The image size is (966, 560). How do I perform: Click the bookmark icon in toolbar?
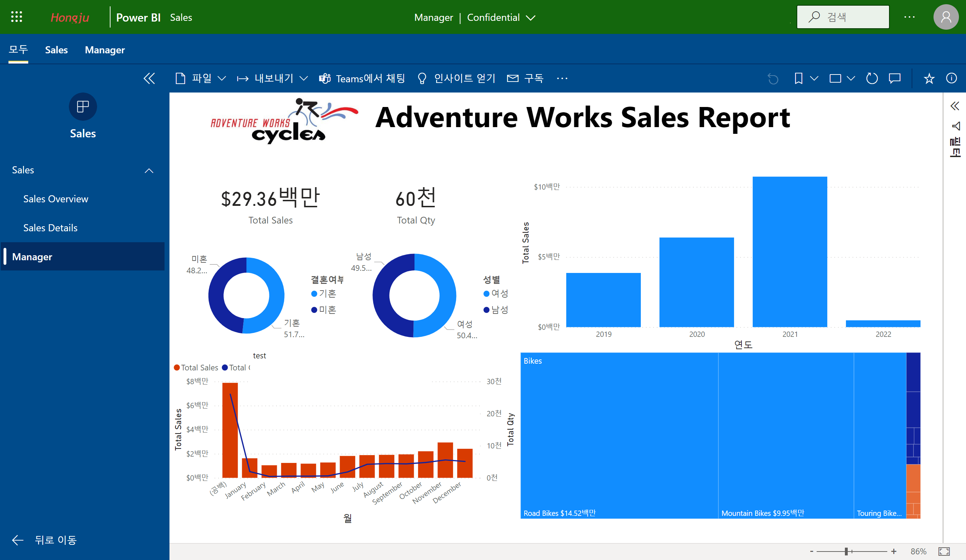[x=799, y=79]
